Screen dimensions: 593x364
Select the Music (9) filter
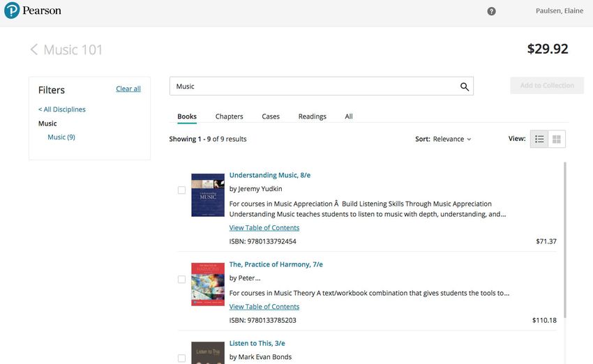[61, 137]
